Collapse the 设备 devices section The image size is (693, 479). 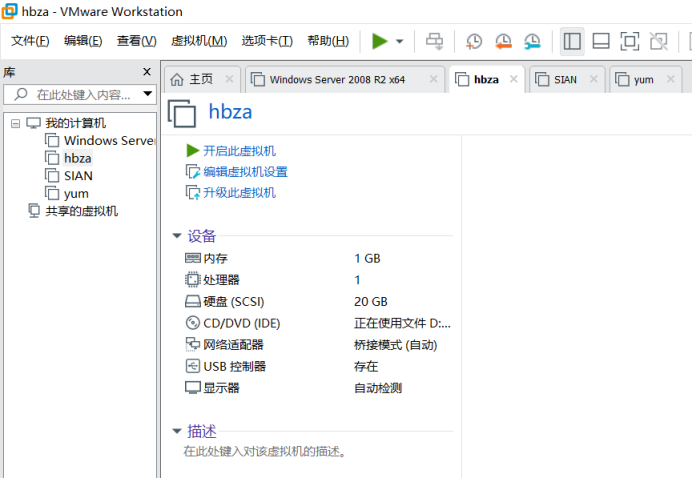[177, 236]
